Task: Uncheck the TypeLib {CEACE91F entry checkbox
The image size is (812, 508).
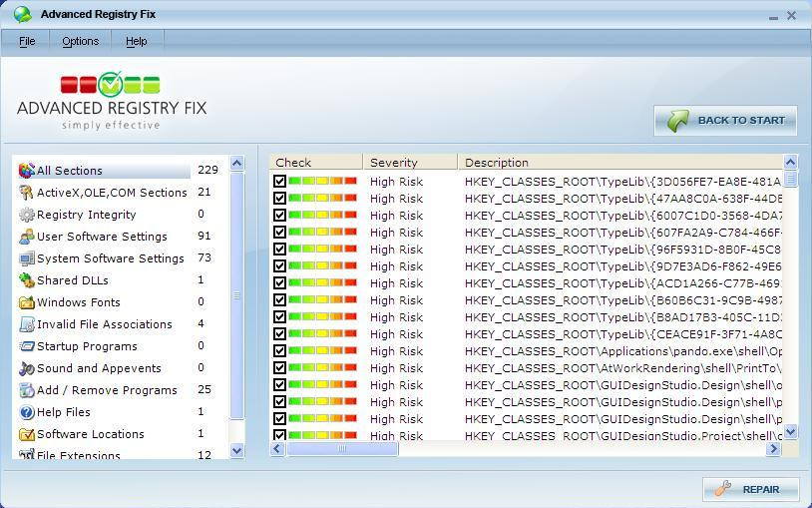Action: pyautogui.click(x=279, y=333)
